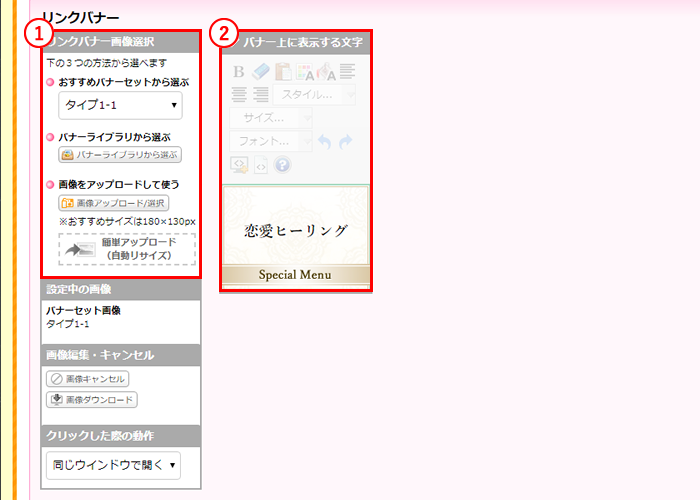Click the バナーライブラリから選ぶ button

click(120, 155)
